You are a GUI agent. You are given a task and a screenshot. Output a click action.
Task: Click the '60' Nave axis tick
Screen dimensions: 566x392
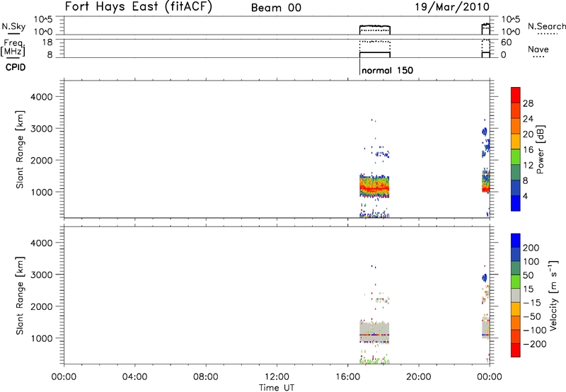[507, 42]
